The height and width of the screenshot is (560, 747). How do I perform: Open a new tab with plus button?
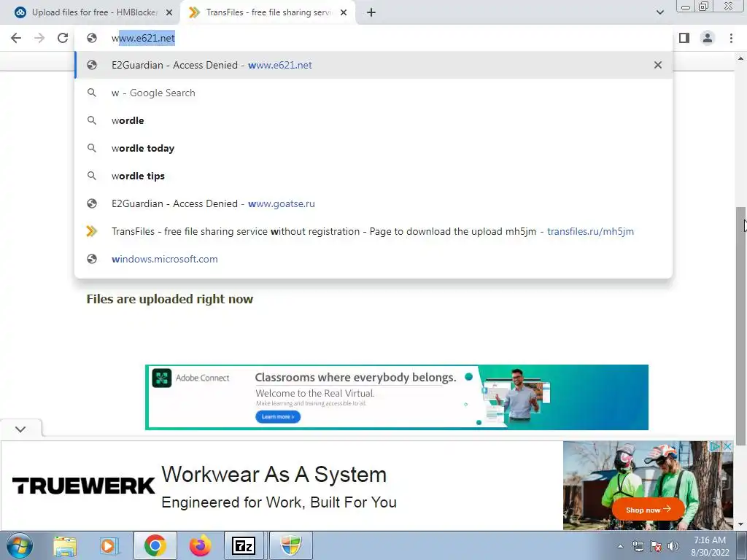click(x=371, y=12)
